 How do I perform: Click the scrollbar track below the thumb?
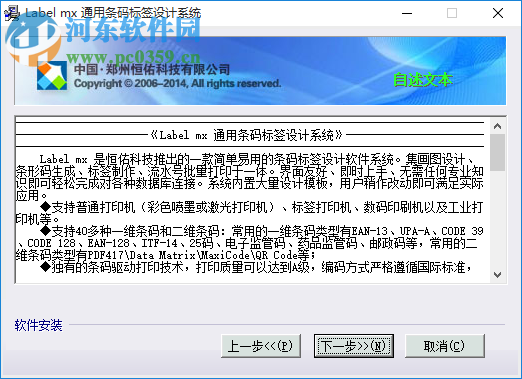click(497, 219)
